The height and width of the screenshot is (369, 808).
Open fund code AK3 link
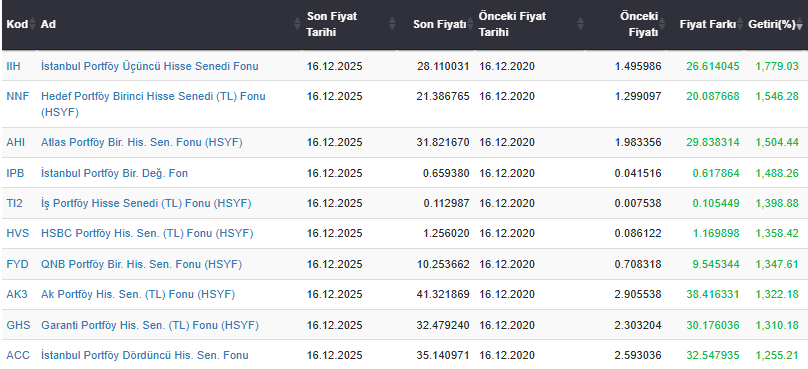[16, 295]
